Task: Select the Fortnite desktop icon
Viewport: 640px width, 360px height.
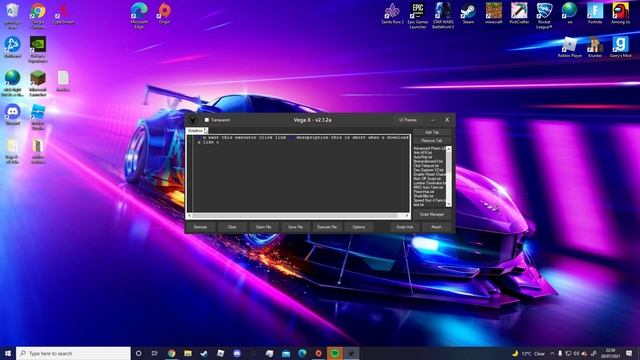Action: coord(595,14)
